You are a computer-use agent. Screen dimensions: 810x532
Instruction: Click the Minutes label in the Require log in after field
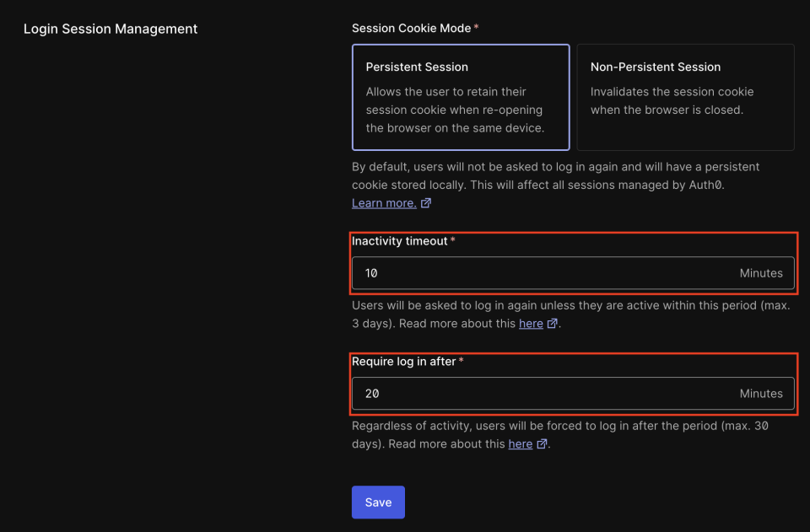point(760,393)
